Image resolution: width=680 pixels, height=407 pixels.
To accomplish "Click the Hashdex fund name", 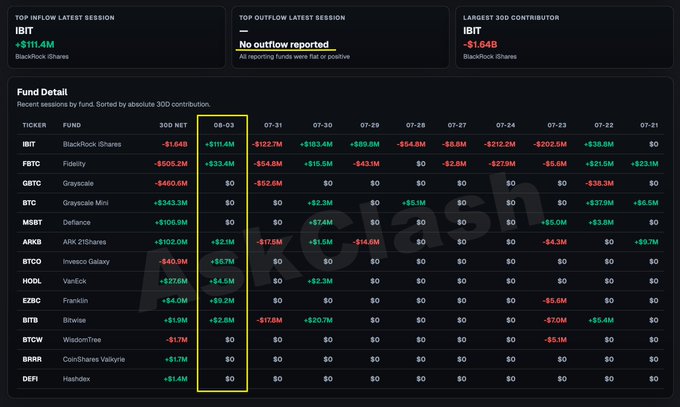I will click(x=76, y=378).
